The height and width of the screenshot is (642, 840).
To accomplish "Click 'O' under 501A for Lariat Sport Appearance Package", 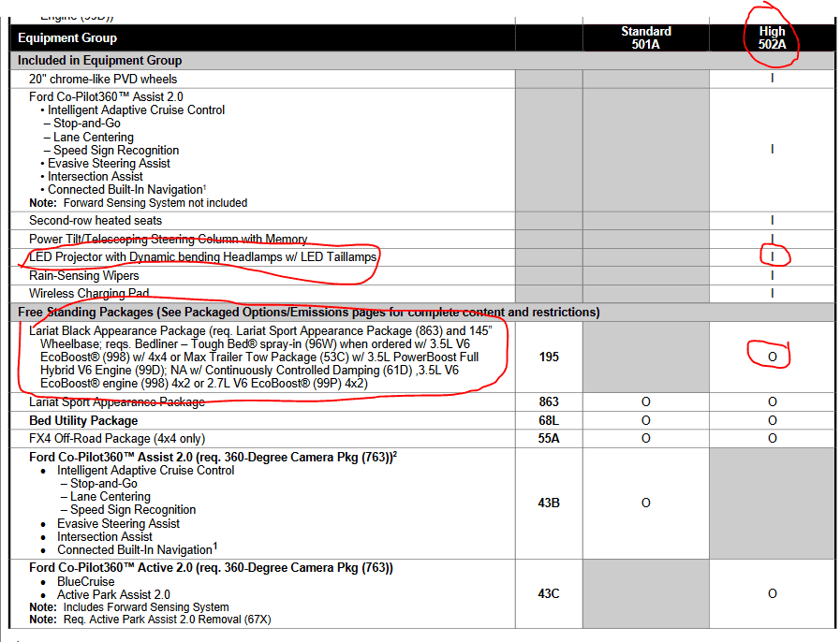I will (x=645, y=402).
